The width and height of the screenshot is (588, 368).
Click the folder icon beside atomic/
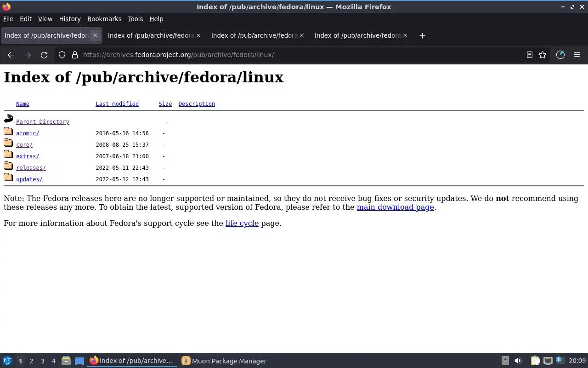click(x=8, y=132)
